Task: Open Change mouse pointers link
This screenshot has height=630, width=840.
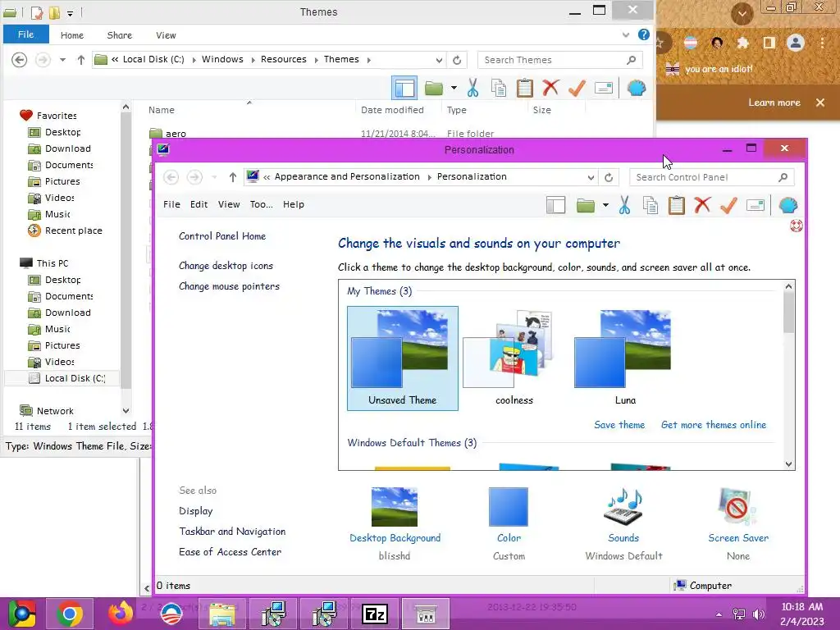Action: pyautogui.click(x=229, y=286)
